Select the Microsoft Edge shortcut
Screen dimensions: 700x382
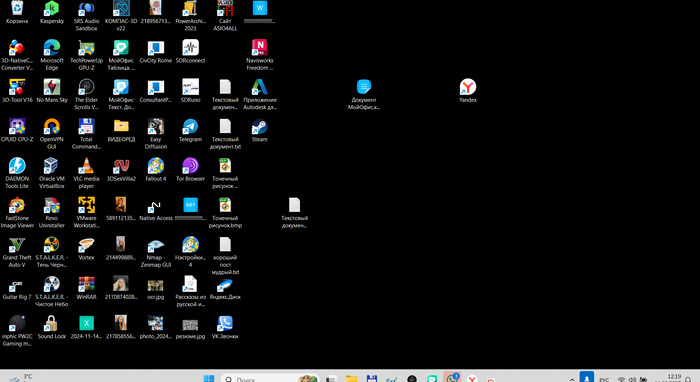[x=52, y=55]
